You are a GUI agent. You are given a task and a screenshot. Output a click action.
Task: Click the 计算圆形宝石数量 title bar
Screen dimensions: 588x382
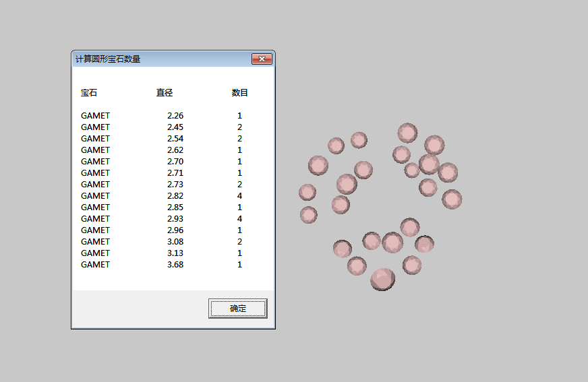(162, 59)
